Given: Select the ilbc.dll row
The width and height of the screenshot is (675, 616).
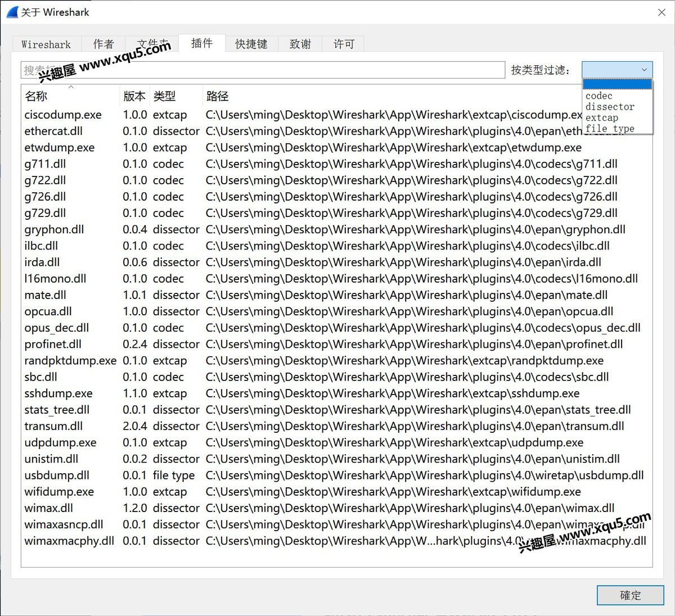Looking at the screenshot, I should (x=336, y=246).
